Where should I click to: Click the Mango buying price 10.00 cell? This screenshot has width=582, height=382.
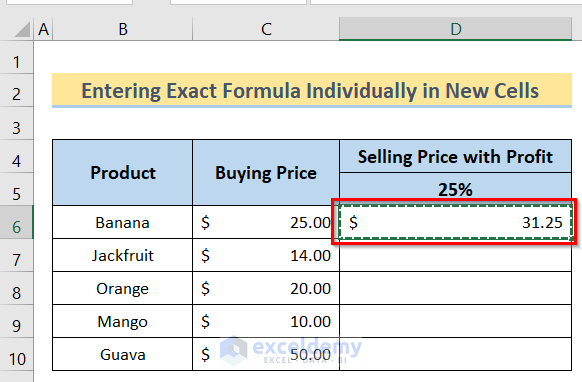266,321
